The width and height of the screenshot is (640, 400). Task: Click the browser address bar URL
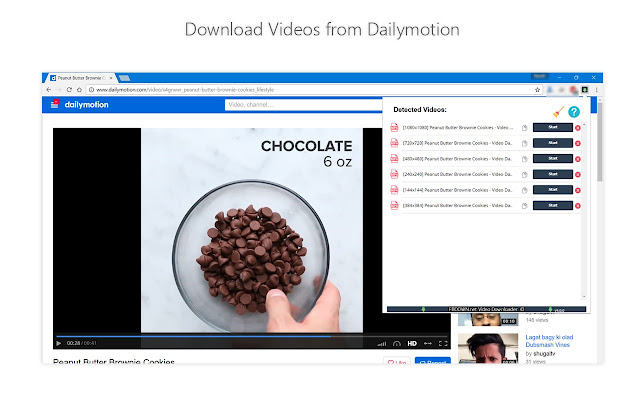pos(185,89)
